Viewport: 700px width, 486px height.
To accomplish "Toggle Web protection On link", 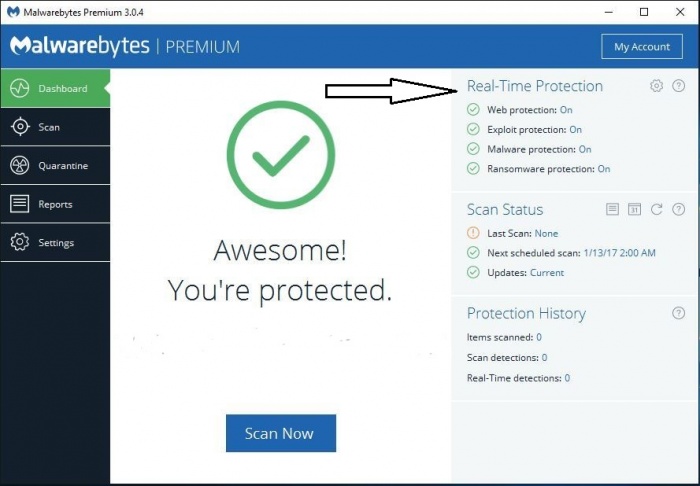I will click(x=566, y=110).
